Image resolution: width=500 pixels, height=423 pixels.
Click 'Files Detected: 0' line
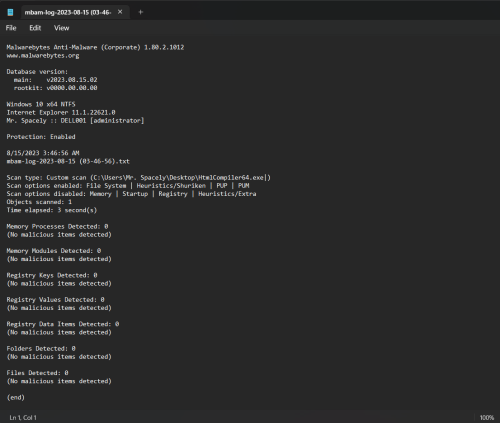37,373
